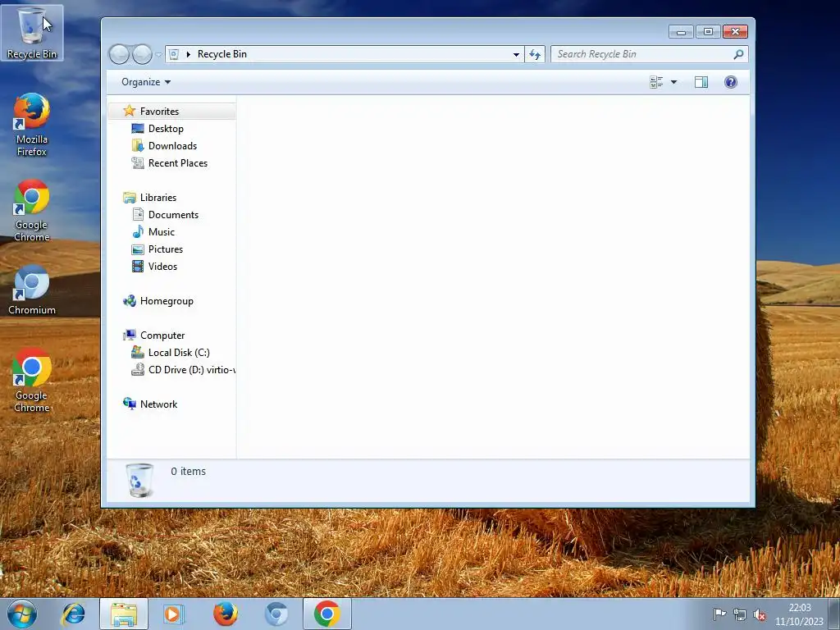Open the Videos library
The image size is (840, 630).
click(x=162, y=266)
